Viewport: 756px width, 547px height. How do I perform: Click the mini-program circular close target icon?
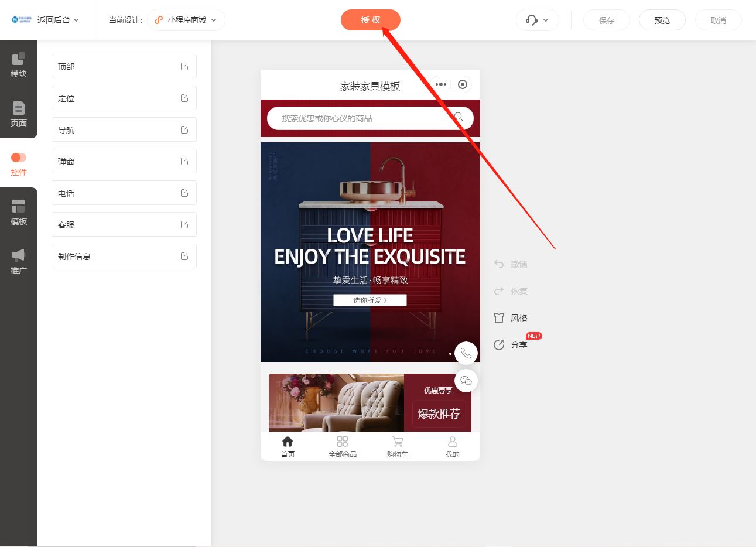point(462,84)
